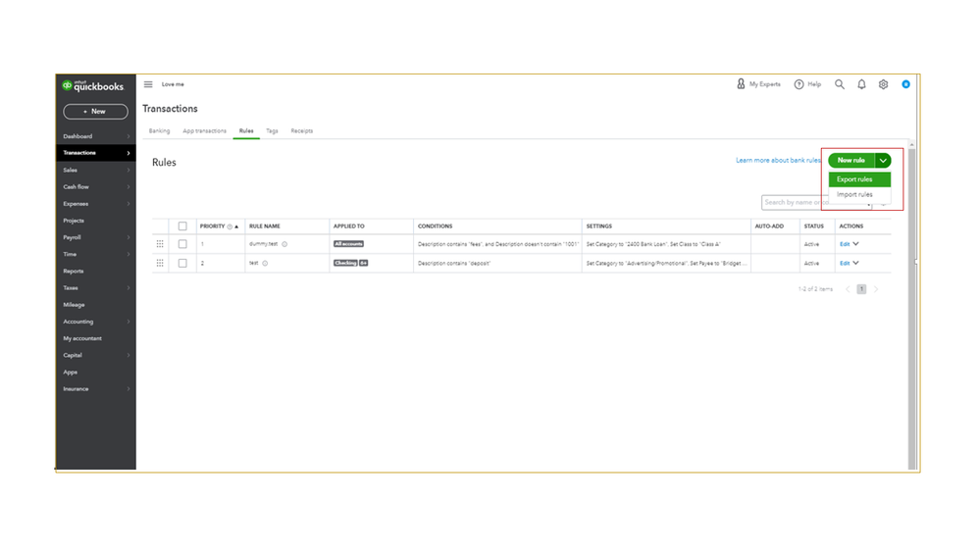Screen dimensions: 980x551
Task: Expand Payroll sidebar item
Action: click(95, 237)
